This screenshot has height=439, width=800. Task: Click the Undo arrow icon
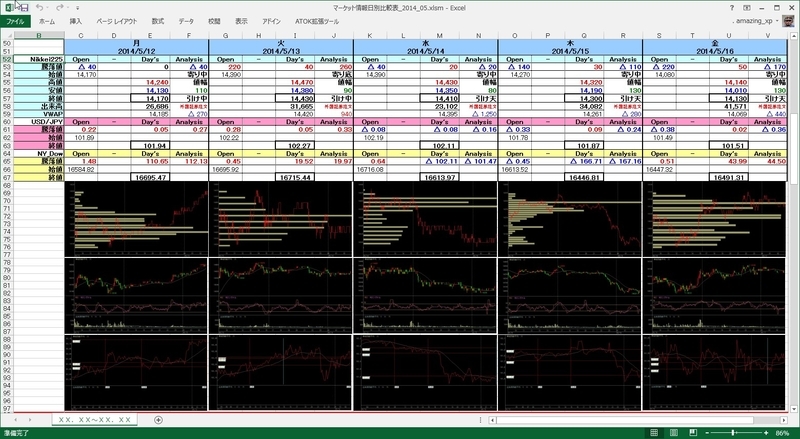coord(39,8)
